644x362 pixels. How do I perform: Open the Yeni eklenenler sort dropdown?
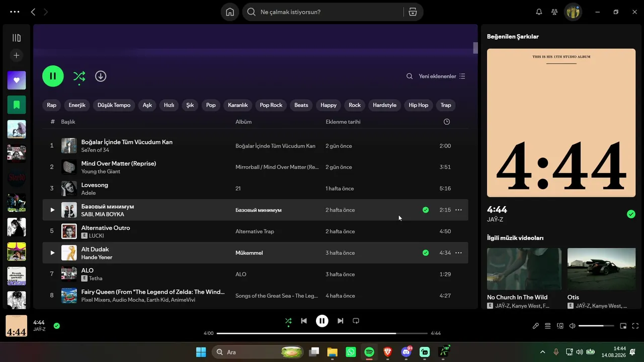tap(442, 76)
